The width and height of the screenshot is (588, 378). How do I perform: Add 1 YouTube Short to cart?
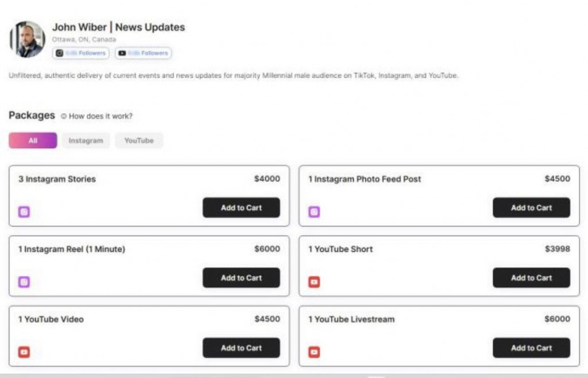[531, 277]
